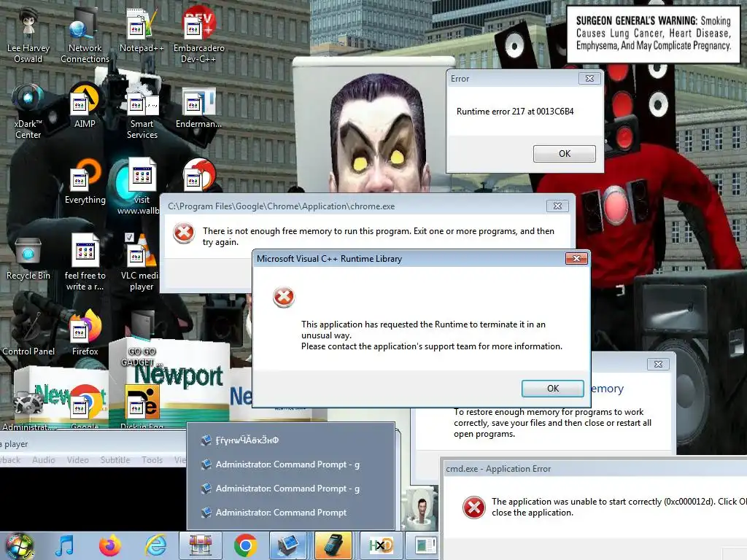The height and width of the screenshot is (560, 747).
Task: Click the Windows Start orb
Action: tap(20, 546)
